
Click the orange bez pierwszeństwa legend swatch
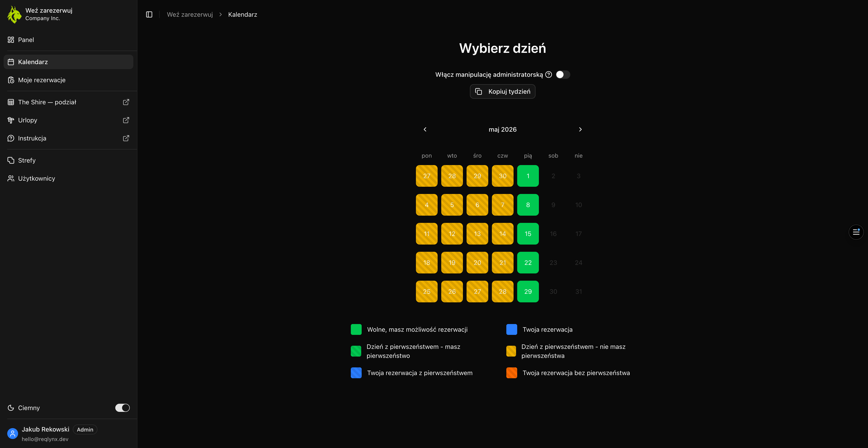click(x=512, y=373)
